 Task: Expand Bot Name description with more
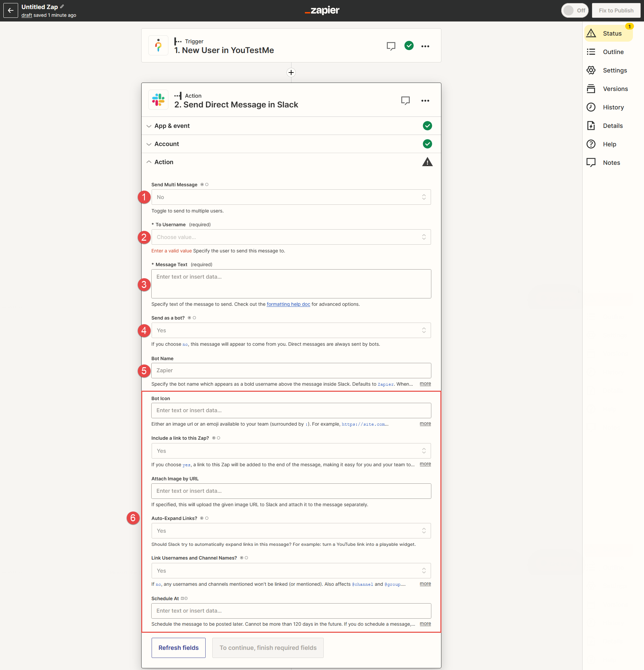(x=425, y=384)
